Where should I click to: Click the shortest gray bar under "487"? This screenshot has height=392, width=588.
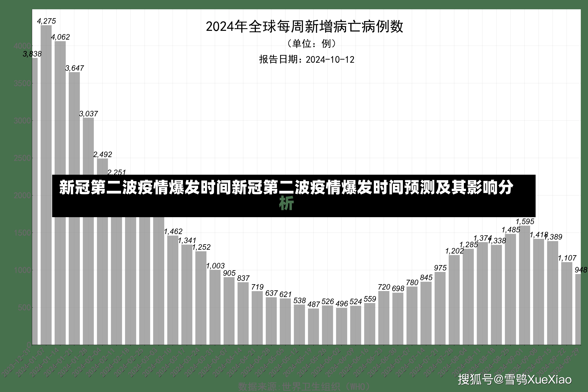(313, 327)
